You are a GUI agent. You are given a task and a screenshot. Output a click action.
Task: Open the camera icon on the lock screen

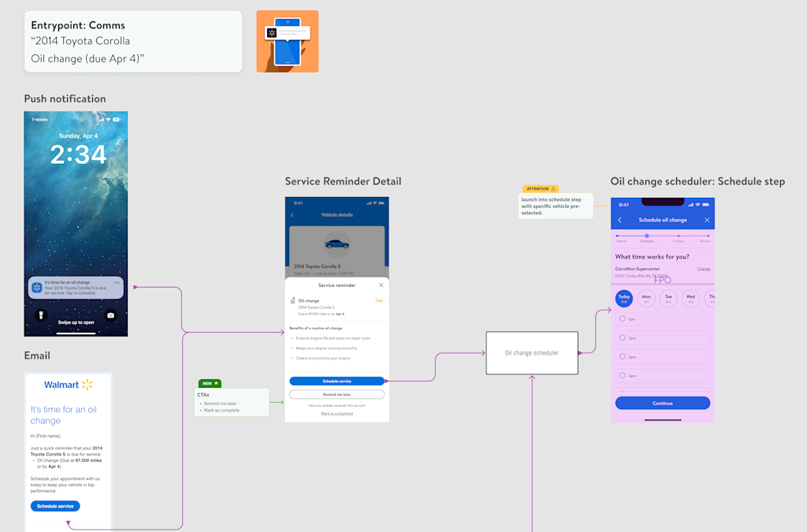(x=110, y=315)
